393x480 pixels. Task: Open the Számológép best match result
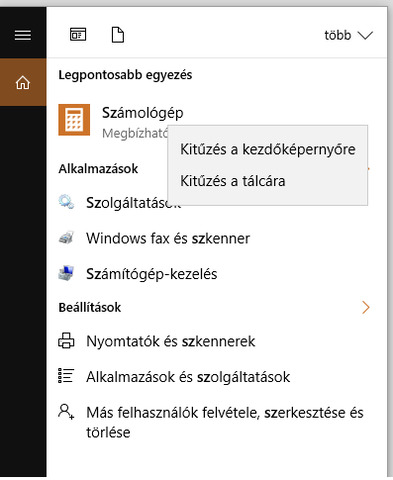(x=142, y=113)
